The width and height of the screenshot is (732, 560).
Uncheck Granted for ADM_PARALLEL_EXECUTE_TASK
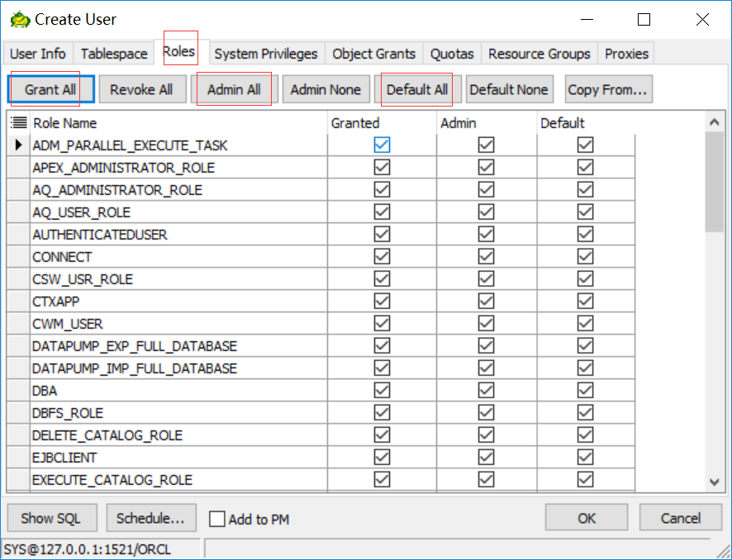coord(382,145)
